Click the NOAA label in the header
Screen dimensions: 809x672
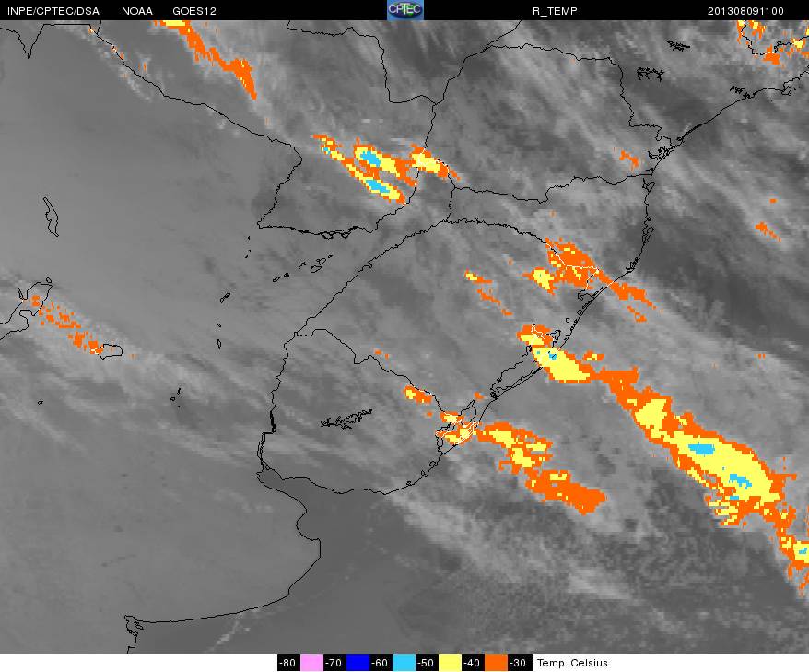[136, 11]
